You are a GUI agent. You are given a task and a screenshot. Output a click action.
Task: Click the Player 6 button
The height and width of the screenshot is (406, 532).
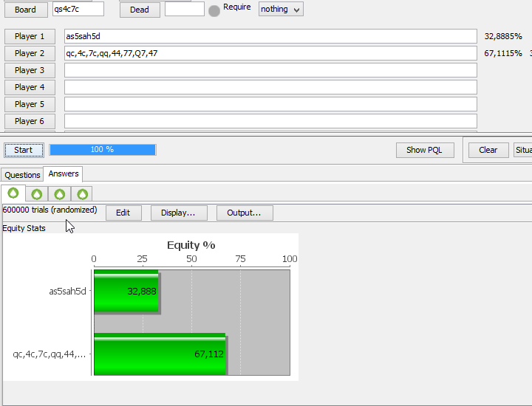pyautogui.click(x=30, y=121)
